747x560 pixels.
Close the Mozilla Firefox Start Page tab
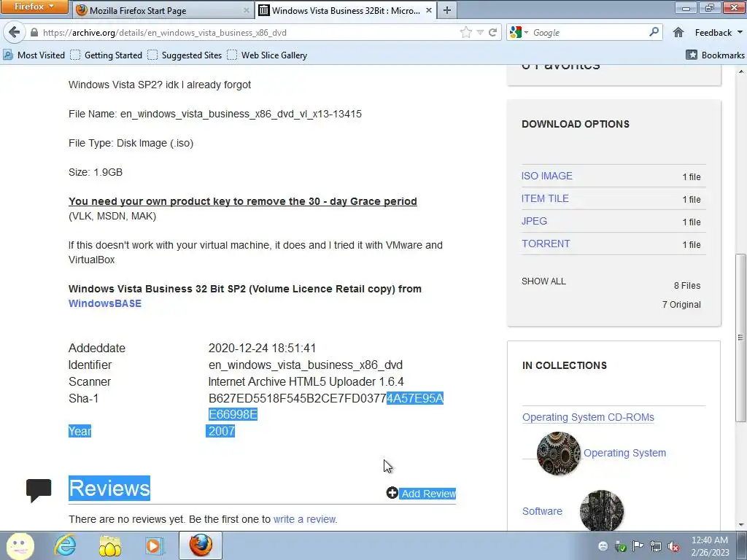click(247, 10)
